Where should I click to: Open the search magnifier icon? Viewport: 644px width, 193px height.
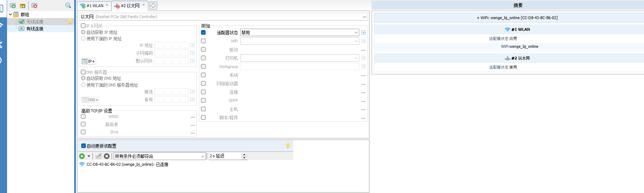tap(68, 5)
